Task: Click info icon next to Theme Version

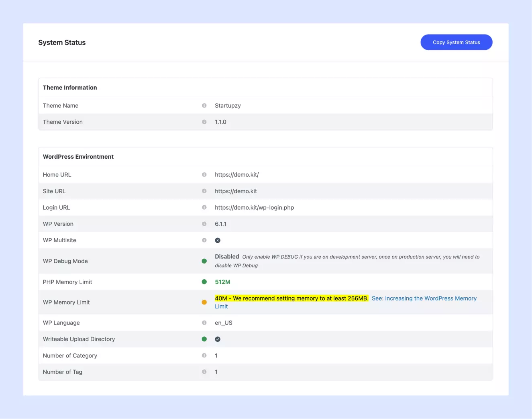Action: (204, 122)
